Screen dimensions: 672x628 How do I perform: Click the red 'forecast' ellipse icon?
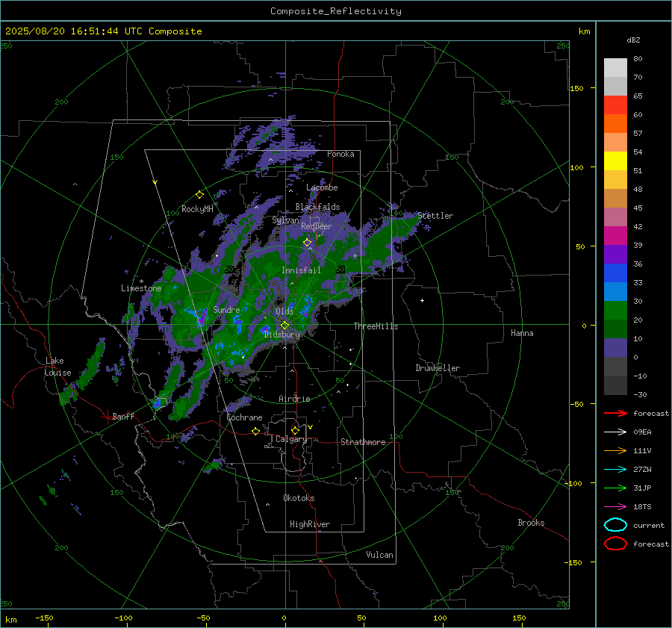615,544
